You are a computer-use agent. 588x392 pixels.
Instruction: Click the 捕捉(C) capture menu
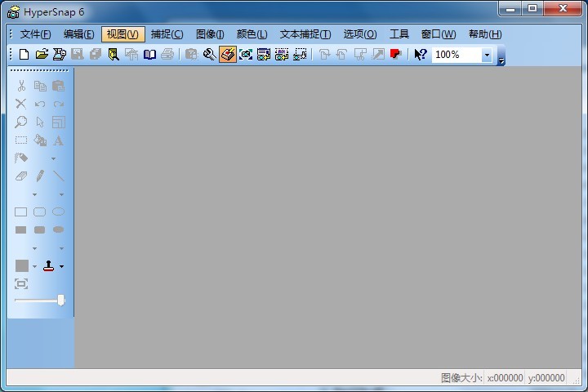click(x=167, y=34)
